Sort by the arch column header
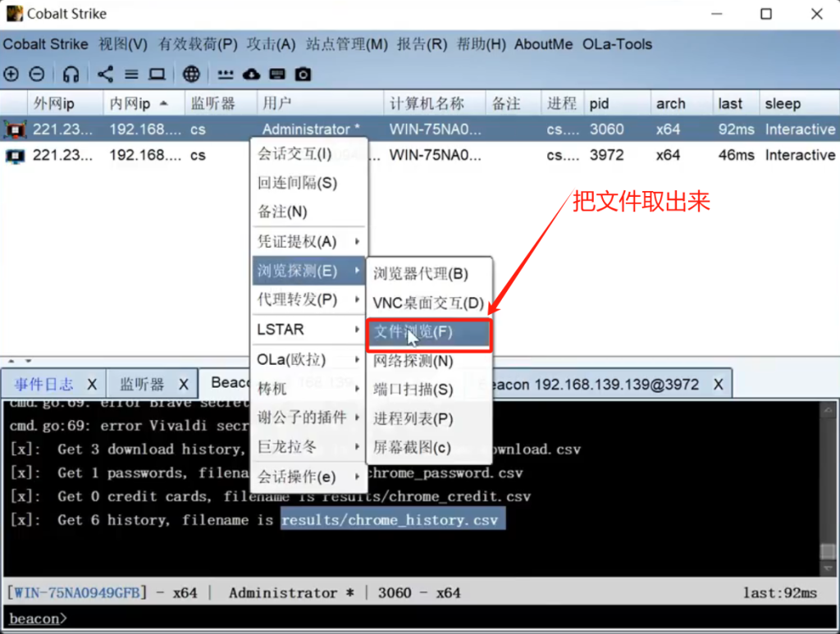Screen dimensions: 840x634 click(x=682, y=103)
